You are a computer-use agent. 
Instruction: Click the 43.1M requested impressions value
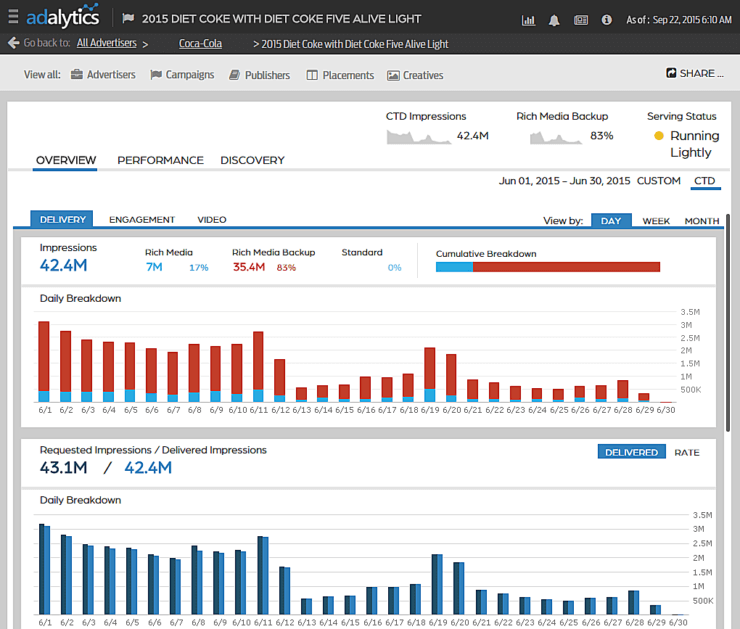63,468
